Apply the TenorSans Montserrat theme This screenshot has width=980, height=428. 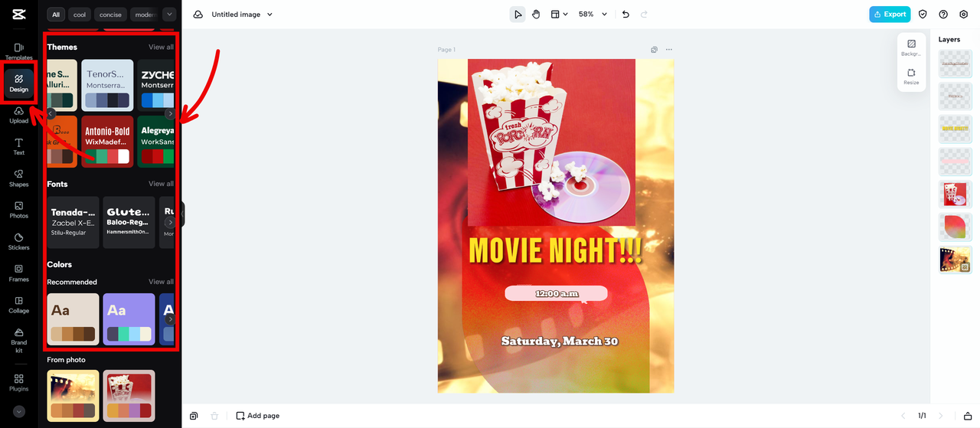tap(107, 85)
